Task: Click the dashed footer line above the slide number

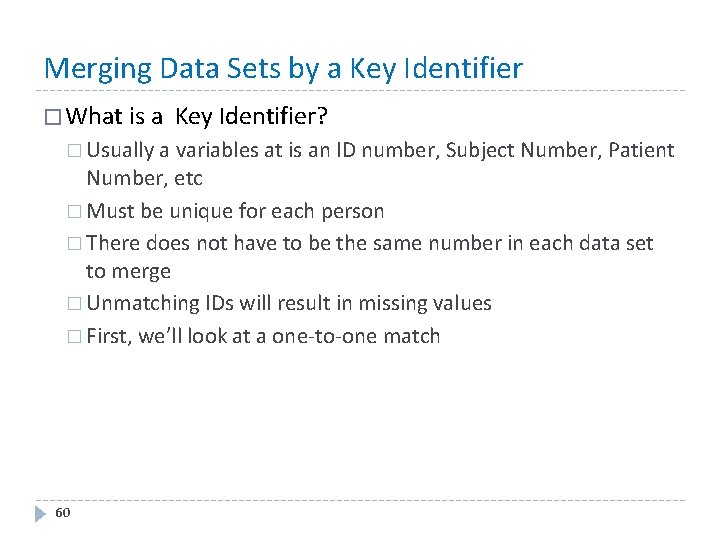Action: [360, 500]
